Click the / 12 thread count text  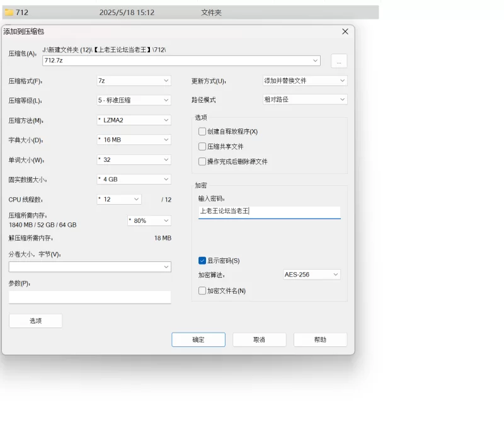tap(166, 200)
